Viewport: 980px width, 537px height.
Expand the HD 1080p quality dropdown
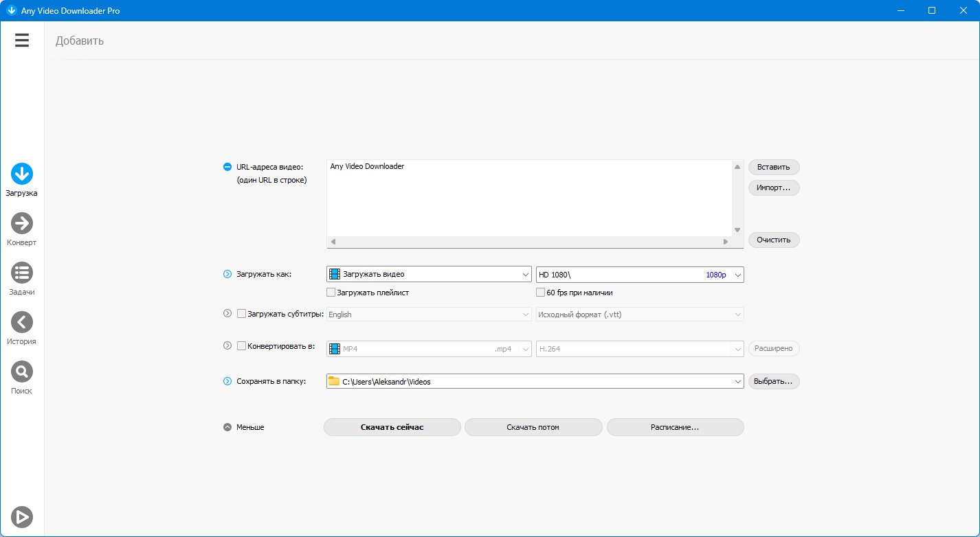(x=639, y=275)
